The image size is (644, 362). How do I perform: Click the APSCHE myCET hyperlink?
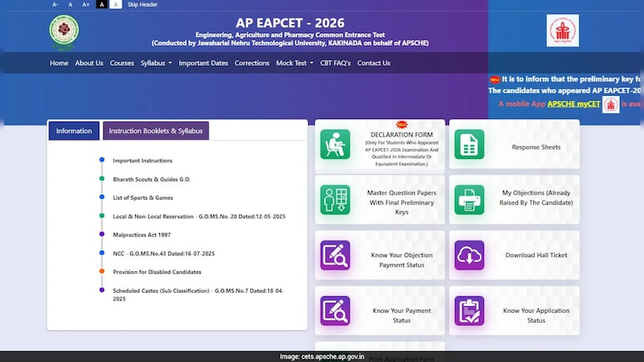click(573, 104)
